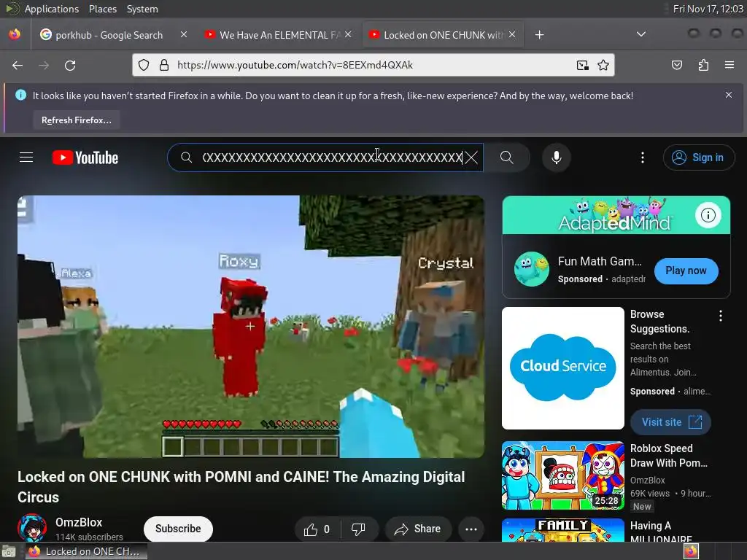This screenshot has width=747, height=560.
Task: Click the address bar URL field
Action: [x=373, y=65]
